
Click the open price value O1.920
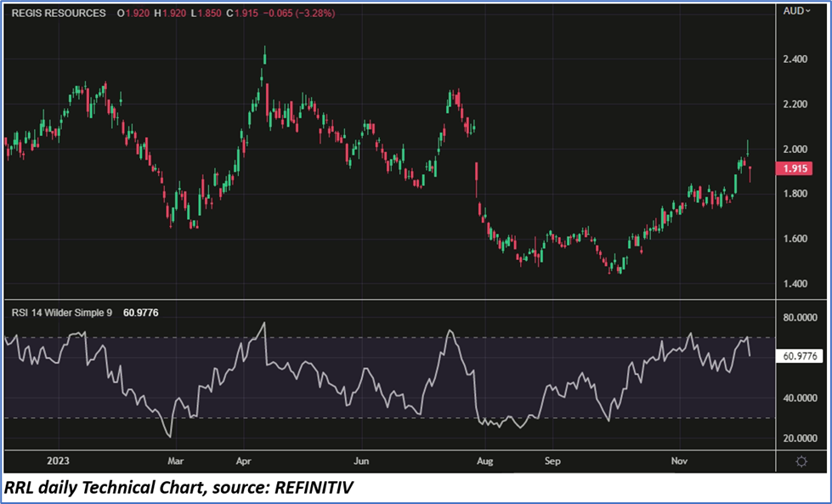coord(133,14)
